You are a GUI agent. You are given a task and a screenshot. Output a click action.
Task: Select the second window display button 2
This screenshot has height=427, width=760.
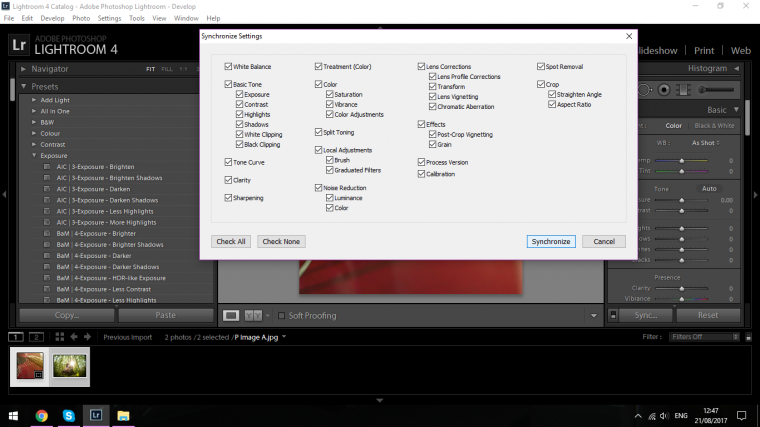click(x=36, y=336)
